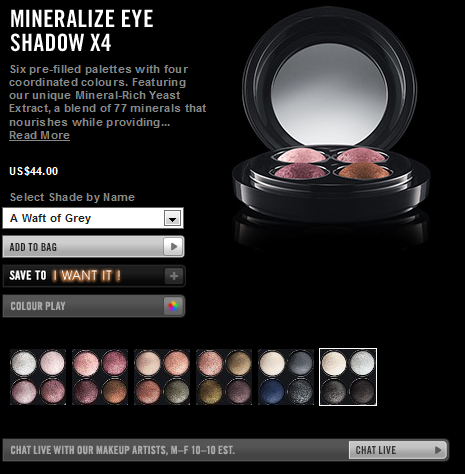Click the Add to Bag button
Screen dimensions: 465x474
click(x=93, y=247)
